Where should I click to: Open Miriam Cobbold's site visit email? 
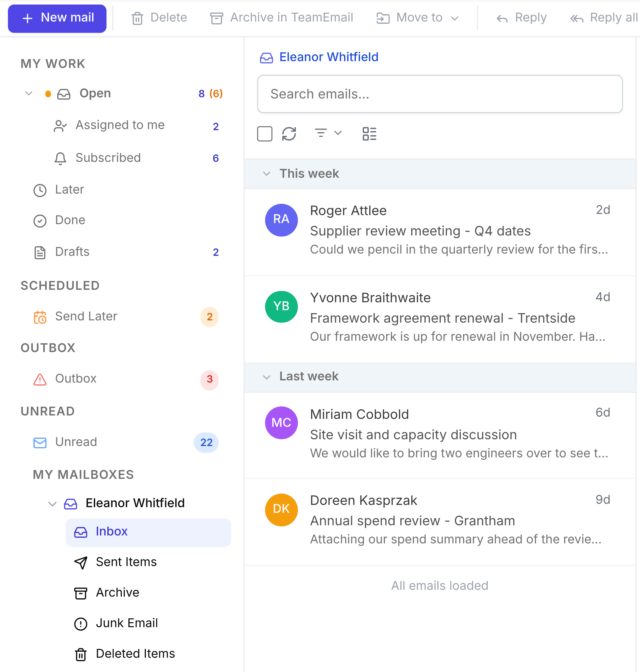[440, 435]
